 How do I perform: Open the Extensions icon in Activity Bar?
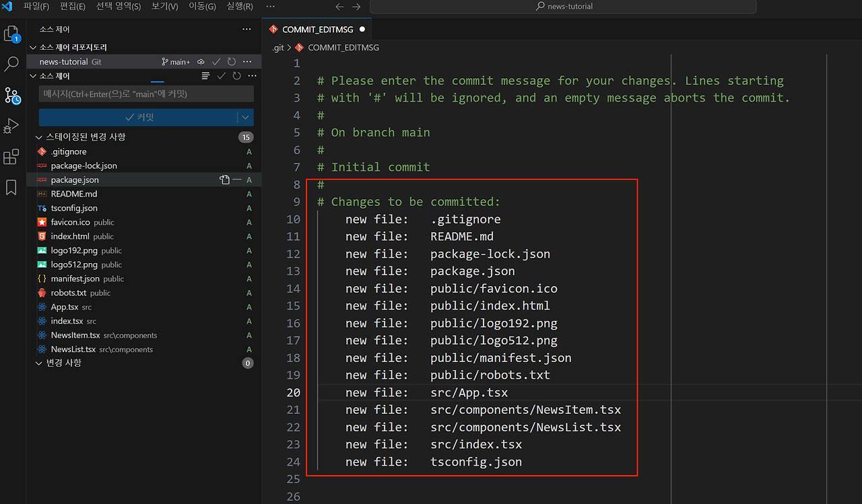(x=12, y=157)
